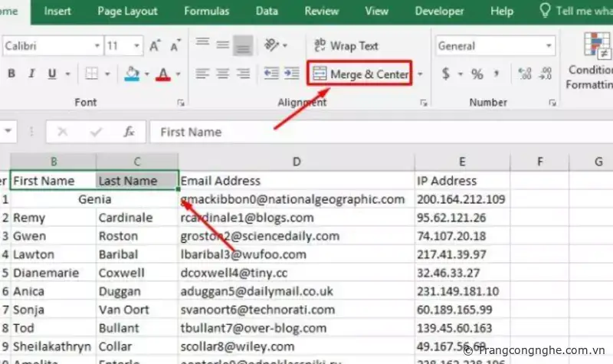The width and height of the screenshot is (613, 364).
Task: Click the Merge & Center button
Action: (x=360, y=74)
